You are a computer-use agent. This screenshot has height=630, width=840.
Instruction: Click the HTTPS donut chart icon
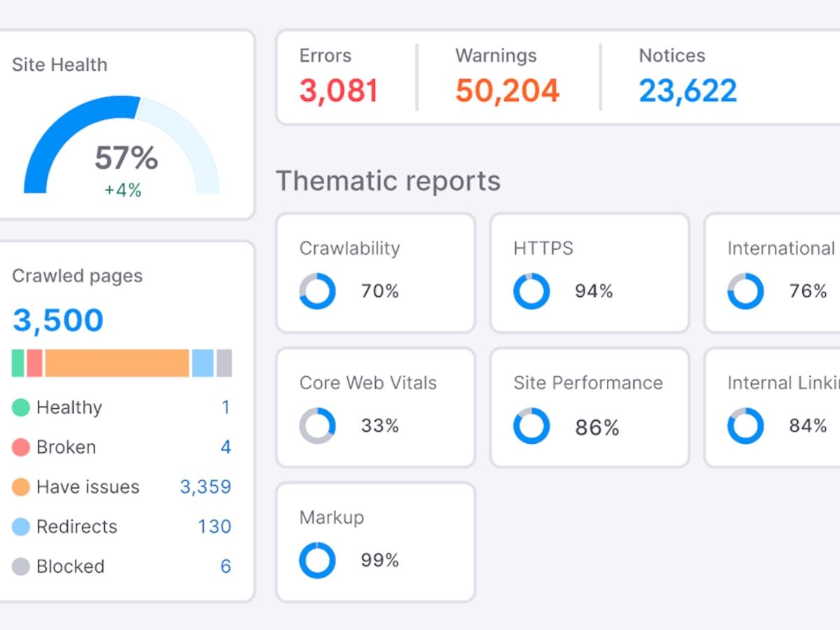pos(531,291)
